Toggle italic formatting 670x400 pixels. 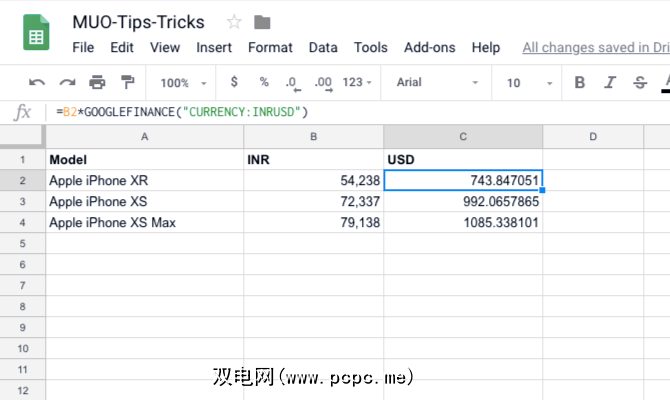610,83
